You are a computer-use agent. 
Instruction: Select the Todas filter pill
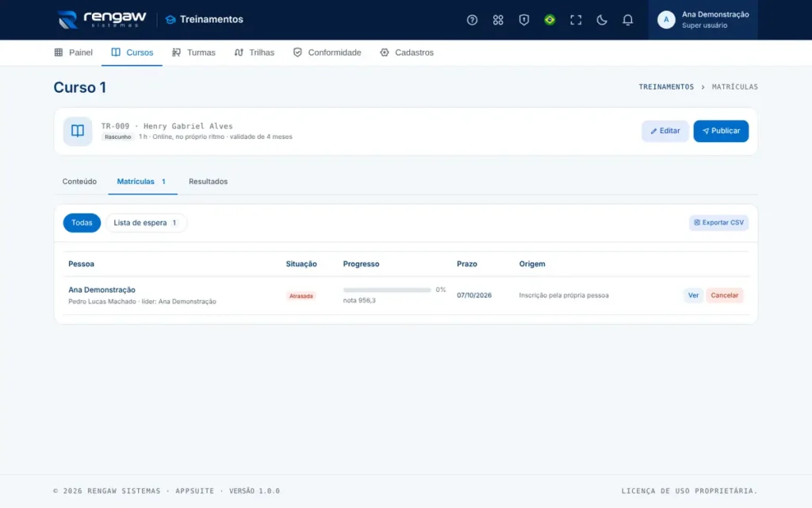click(x=82, y=223)
